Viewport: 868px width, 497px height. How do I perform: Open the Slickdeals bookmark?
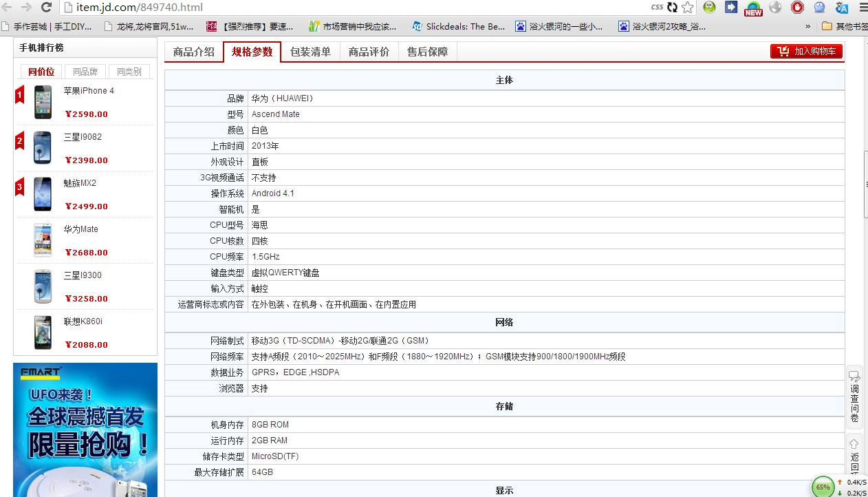pyautogui.click(x=458, y=27)
